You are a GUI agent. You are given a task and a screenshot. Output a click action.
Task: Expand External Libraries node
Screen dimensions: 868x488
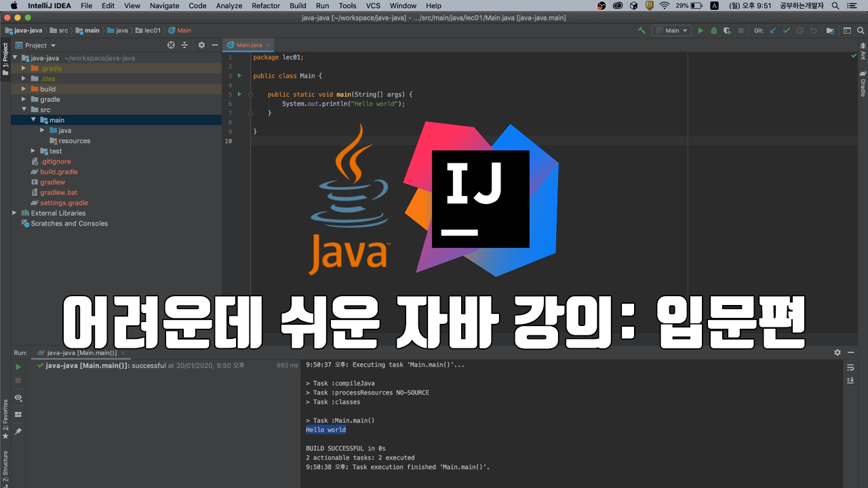(x=16, y=213)
